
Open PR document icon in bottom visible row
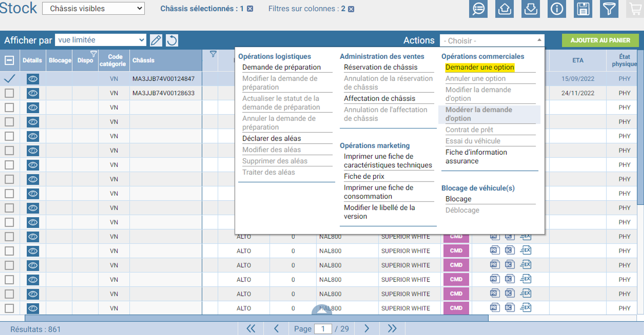[494, 307]
